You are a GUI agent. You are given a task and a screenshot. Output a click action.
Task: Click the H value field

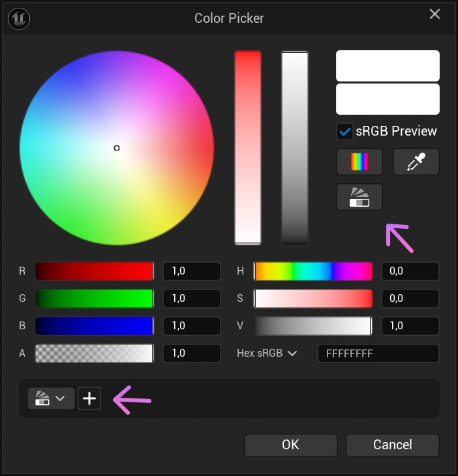coord(410,271)
